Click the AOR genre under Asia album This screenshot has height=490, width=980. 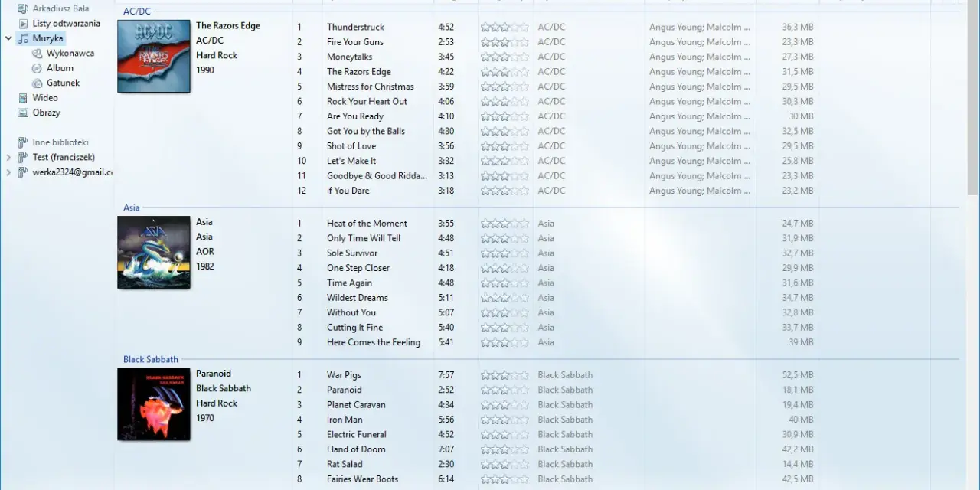click(205, 251)
